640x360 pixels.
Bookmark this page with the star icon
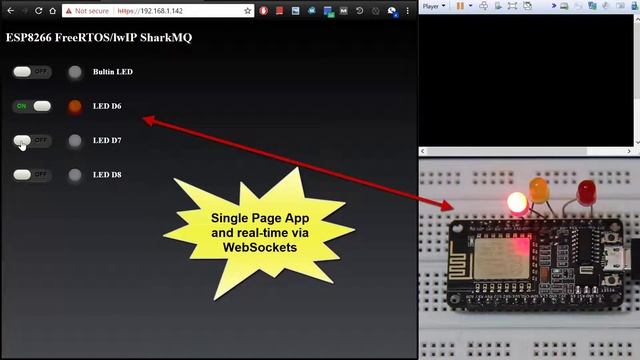point(247,11)
